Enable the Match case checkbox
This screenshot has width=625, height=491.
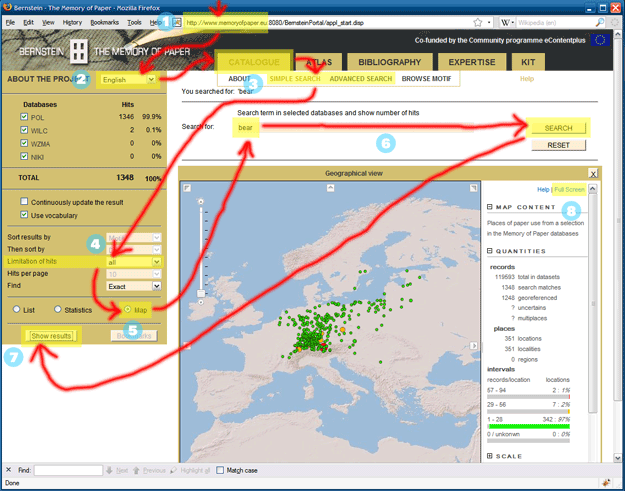220,470
